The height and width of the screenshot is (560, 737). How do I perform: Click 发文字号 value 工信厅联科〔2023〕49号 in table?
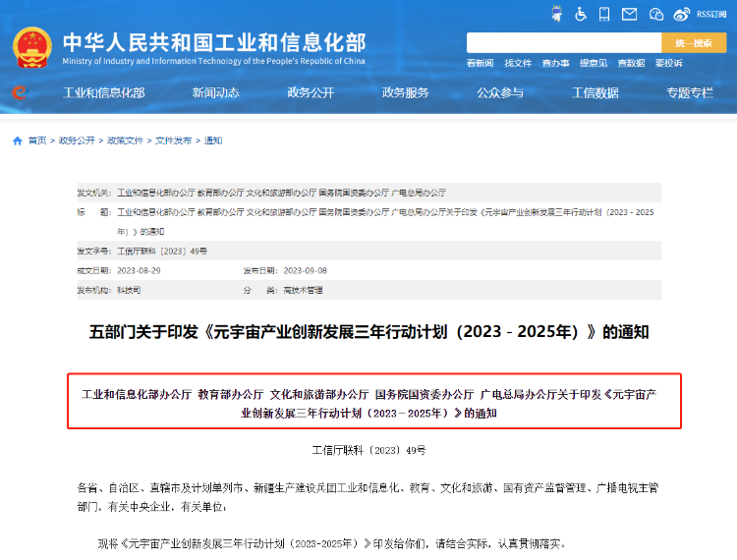162,252
